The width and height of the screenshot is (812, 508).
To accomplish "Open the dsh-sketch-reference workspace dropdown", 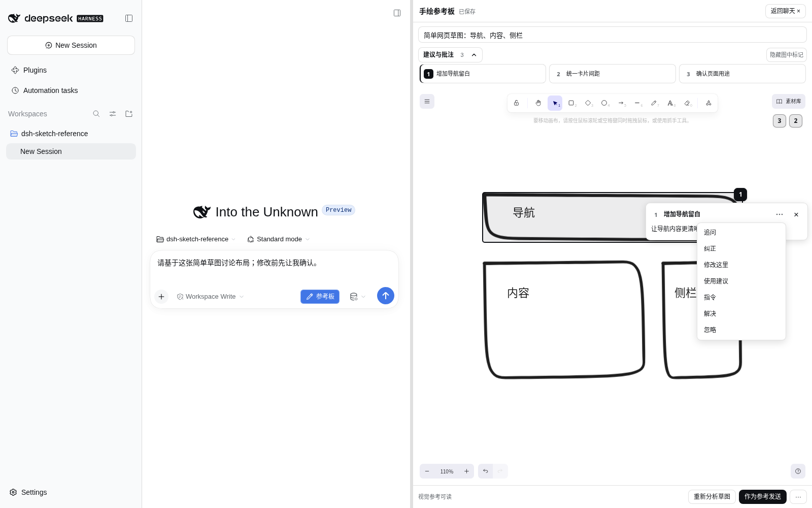I will [196, 239].
